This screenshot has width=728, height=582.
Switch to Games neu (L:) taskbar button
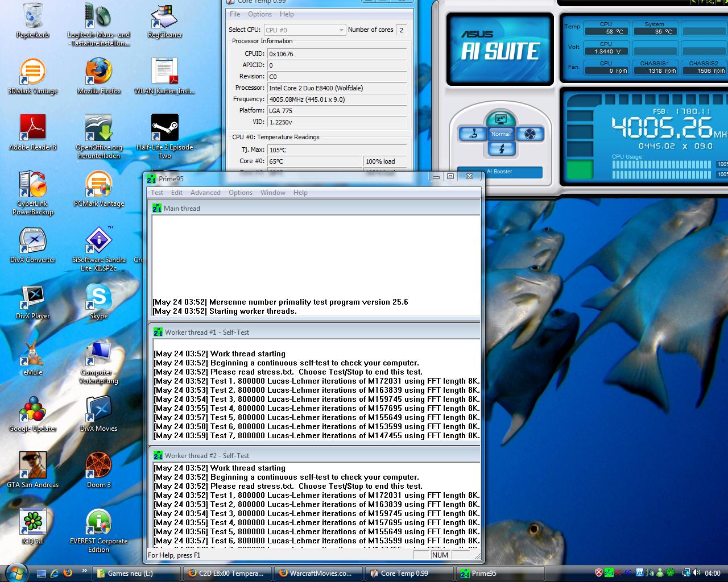point(137,573)
